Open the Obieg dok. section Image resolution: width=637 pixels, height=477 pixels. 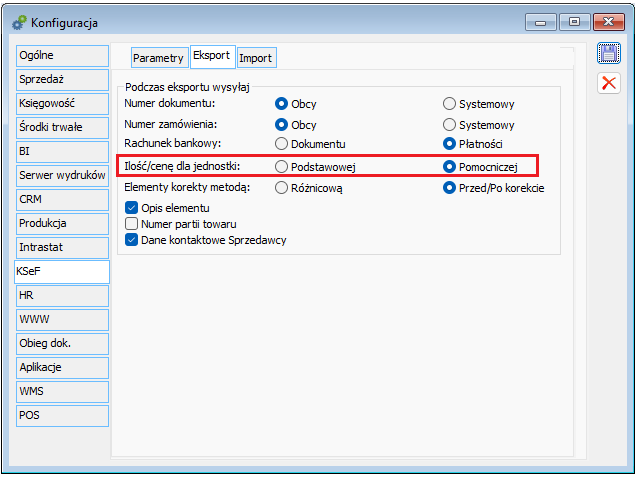(61, 343)
